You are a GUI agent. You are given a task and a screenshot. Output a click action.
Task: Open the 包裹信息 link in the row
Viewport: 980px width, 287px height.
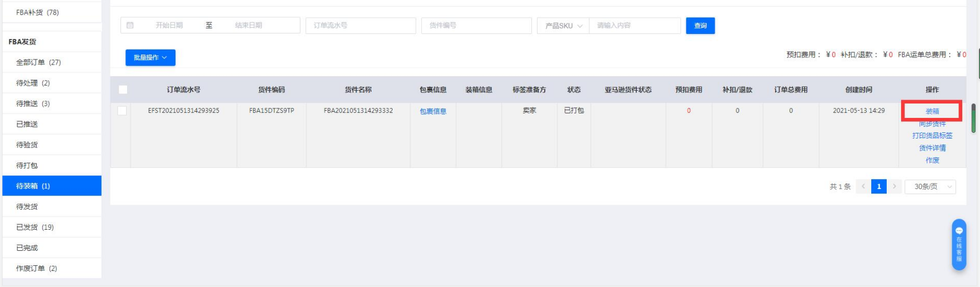pyautogui.click(x=433, y=111)
